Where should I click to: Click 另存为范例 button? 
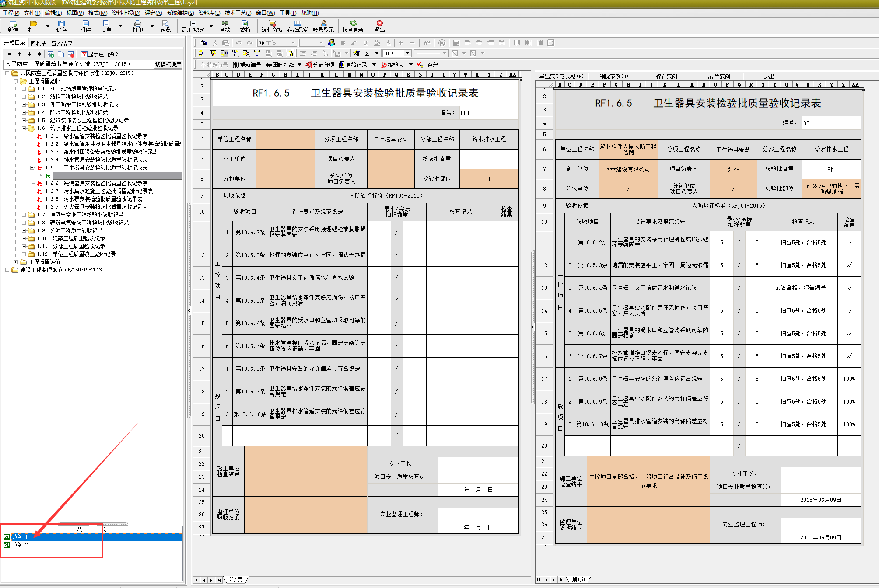[x=717, y=77]
